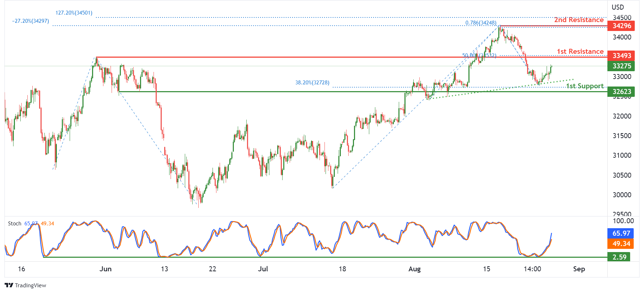Image resolution: width=644 pixels, height=293 pixels.
Task: Select the green 33275 current price tag
Action: click(621, 66)
